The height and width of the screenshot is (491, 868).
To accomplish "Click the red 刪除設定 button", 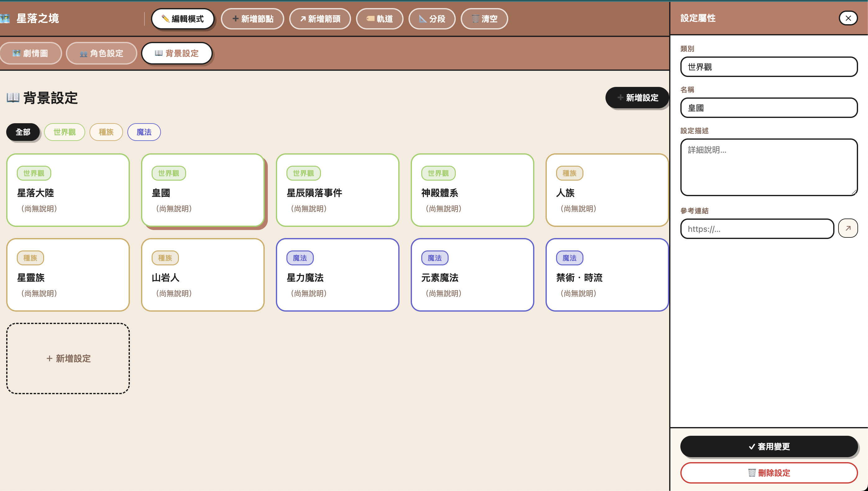I will [x=769, y=472].
